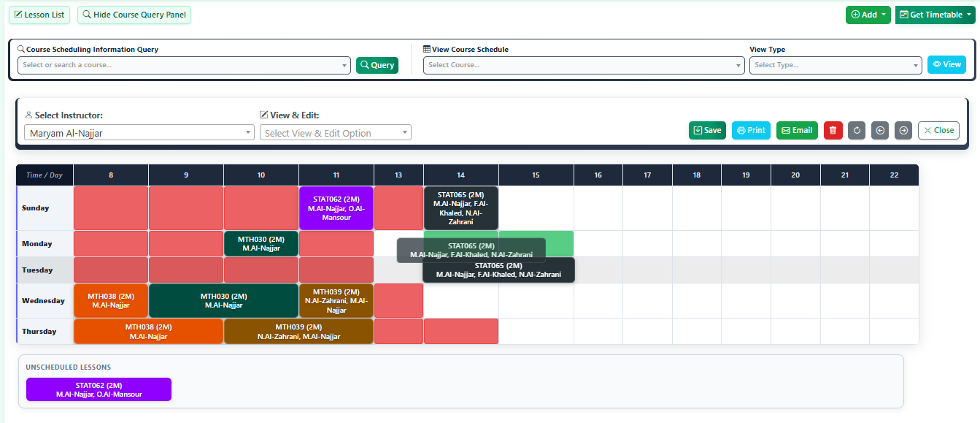
Task: Click the Select Course schedule combo box
Action: (583, 65)
